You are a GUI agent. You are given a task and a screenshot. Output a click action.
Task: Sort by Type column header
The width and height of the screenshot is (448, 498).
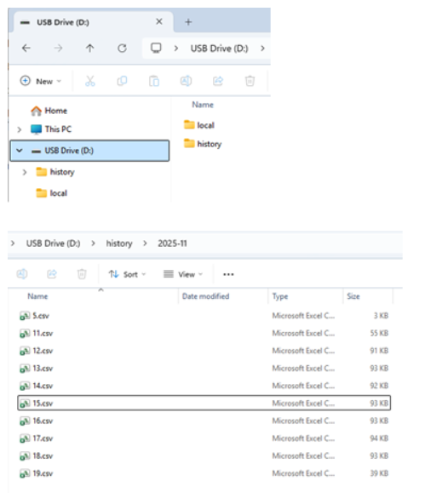pyautogui.click(x=280, y=296)
